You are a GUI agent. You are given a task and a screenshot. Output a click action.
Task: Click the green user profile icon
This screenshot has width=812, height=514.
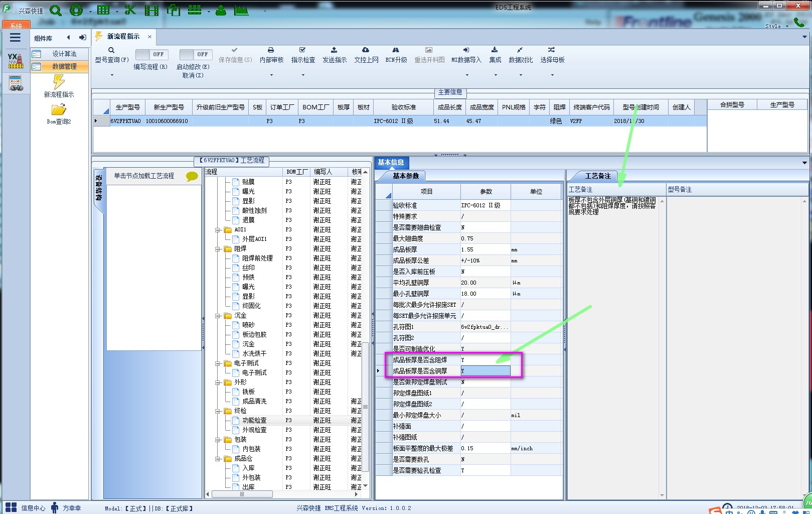click(x=221, y=10)
